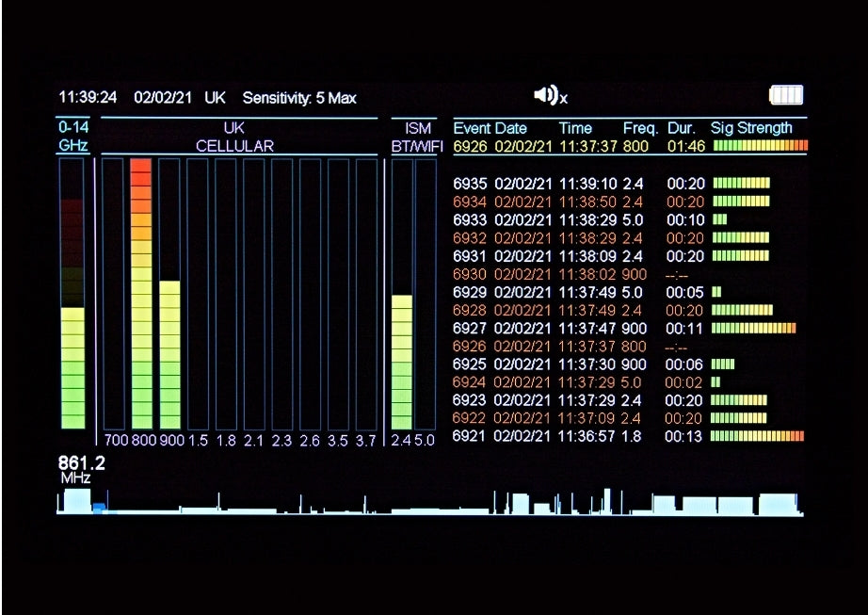The image size is (868, 615).
Task: Select event 6935 in the log
Action: [x=610, y=183]
